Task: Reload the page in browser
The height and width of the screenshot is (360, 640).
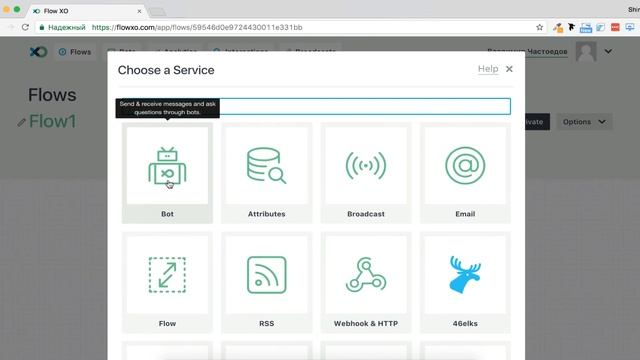Action: click(x=25, y=27)
